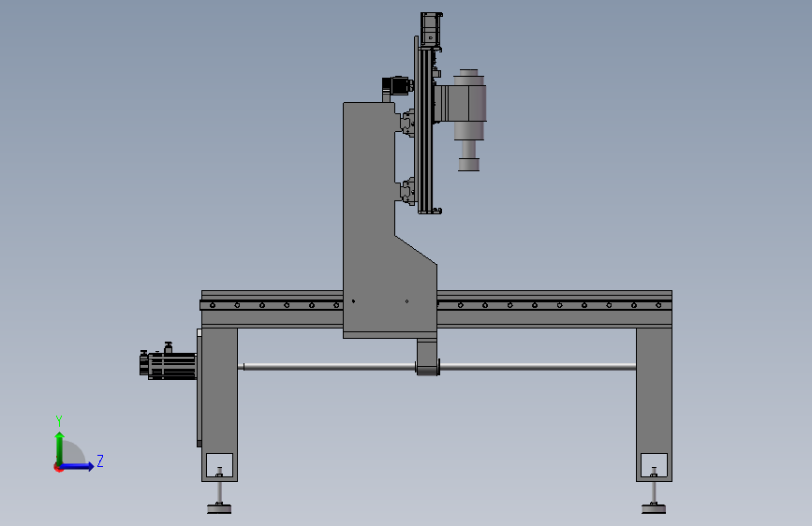Select the lead screw nut bracket under the column
The image size is (812, 526).
tap(427, 358)
